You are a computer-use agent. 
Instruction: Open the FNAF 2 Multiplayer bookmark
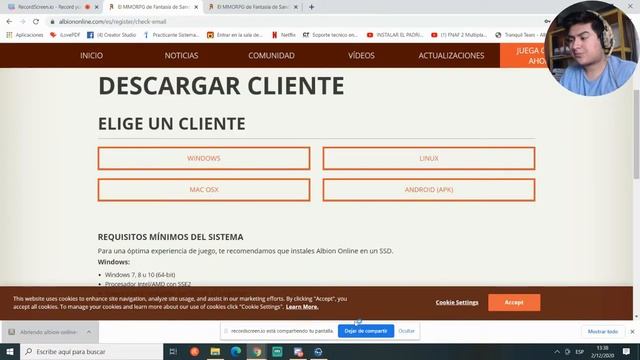pos(459,35)
